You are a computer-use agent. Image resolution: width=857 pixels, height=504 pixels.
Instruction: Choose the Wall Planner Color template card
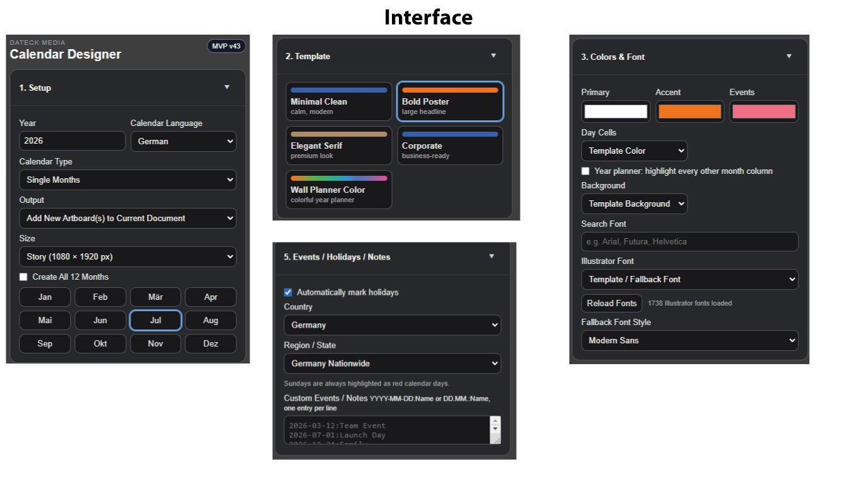click(339, 190)
